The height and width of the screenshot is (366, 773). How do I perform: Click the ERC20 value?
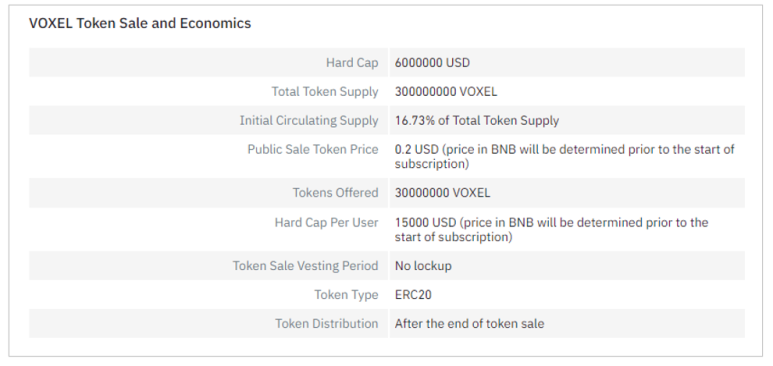pos(413,295)
